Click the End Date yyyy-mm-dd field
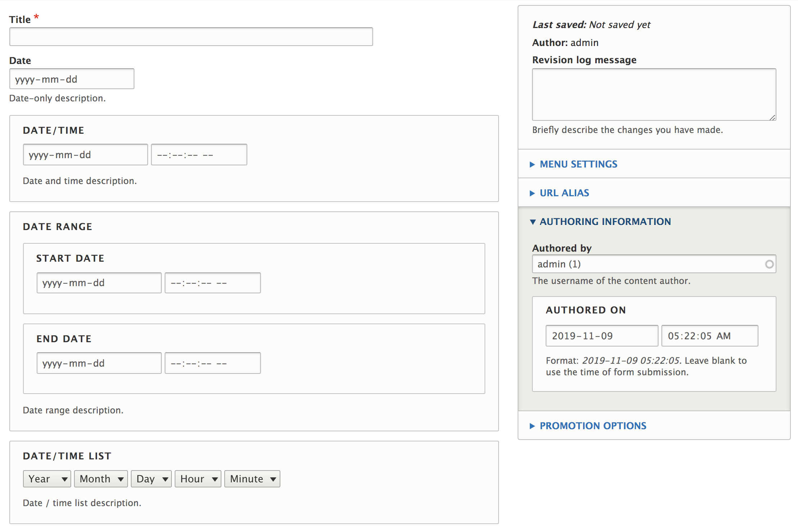798x532 pixels. point(99,363)
